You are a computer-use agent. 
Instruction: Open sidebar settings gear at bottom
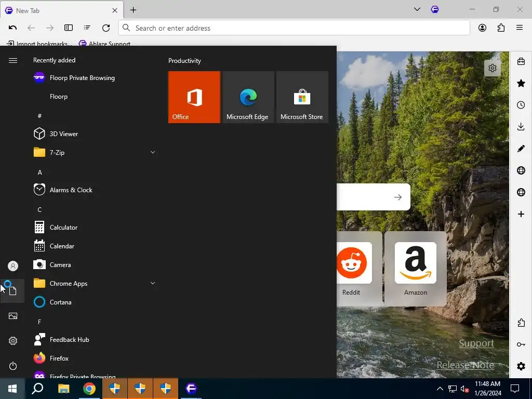coord(521,366)
